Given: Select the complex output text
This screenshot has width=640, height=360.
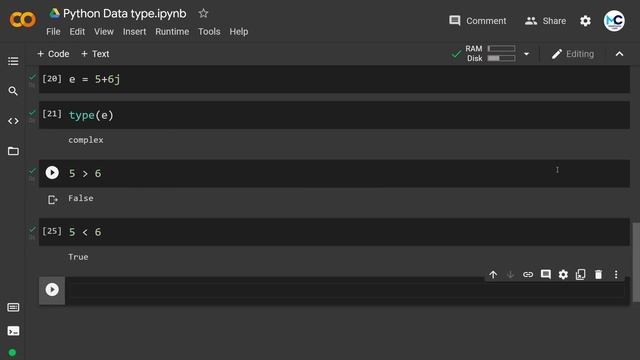Looking at the screenshot, I should click(x=86, y=140).
